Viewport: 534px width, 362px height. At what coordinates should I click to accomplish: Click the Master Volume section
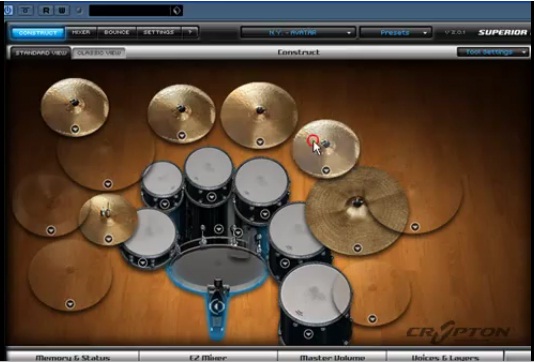pyautogui.click(x=332, y=358)
